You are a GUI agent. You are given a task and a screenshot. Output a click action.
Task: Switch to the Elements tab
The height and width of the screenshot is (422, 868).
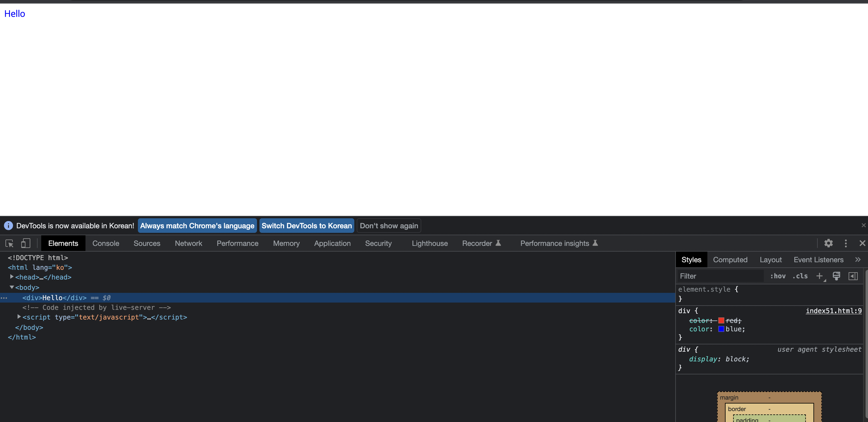coord(63,243)
